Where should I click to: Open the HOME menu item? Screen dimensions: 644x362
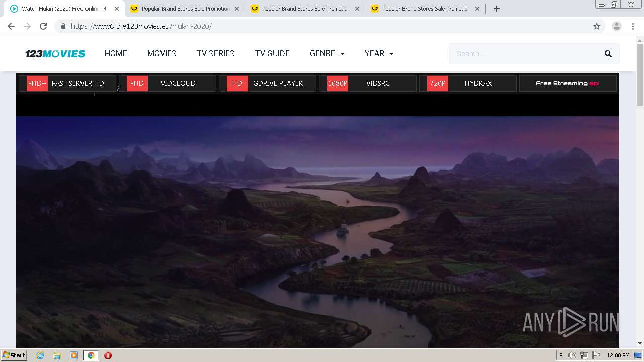pos(116,53)
